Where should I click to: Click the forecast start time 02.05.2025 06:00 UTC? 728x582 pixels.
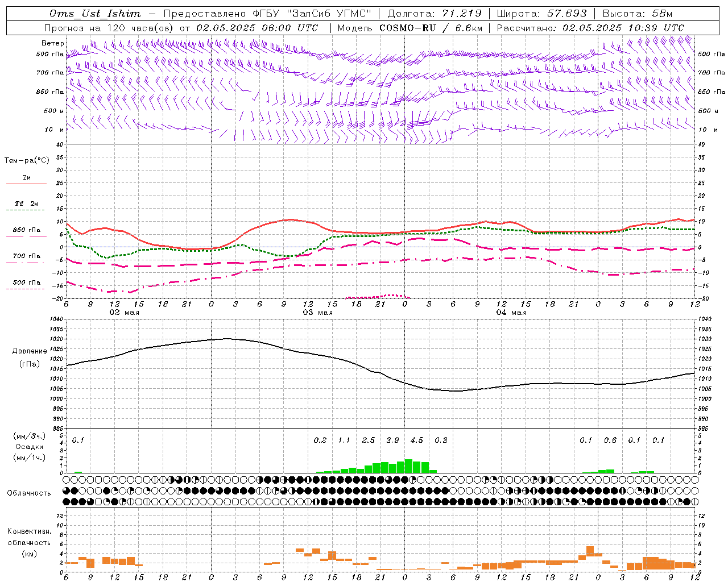(257, 28)
